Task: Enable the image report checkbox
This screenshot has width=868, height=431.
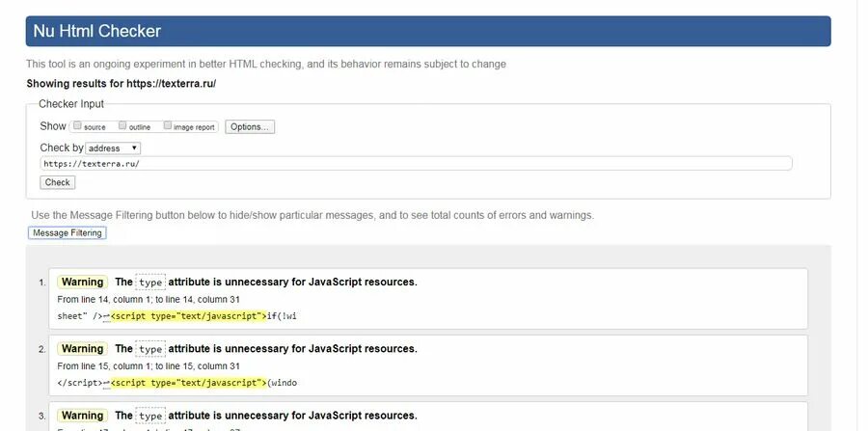Action: tap(167, 125)
